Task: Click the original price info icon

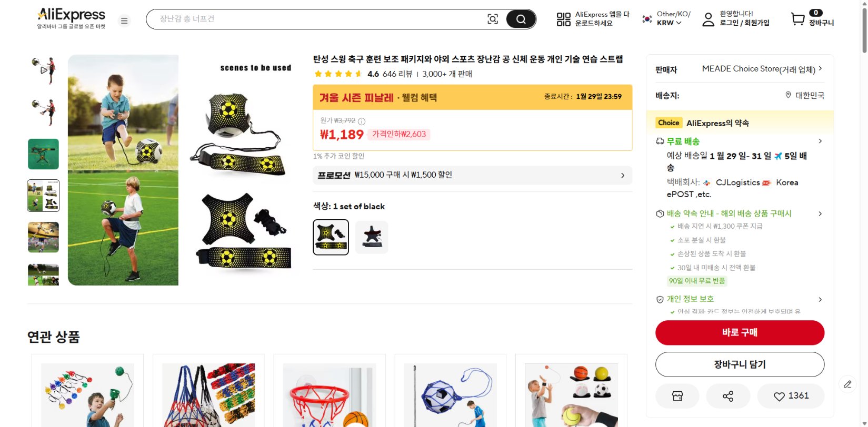Action: click(x=362, y=121)
